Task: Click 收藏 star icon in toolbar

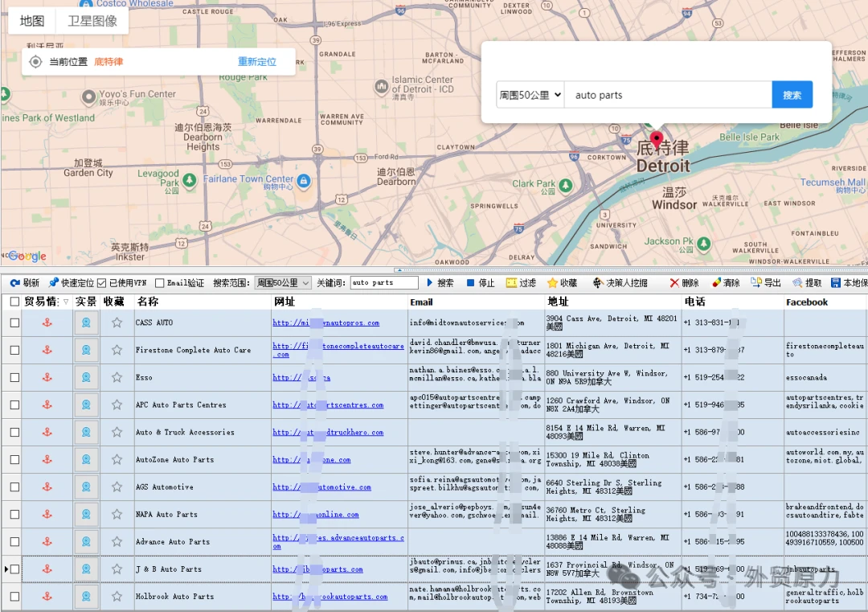Action: [552, 283]
